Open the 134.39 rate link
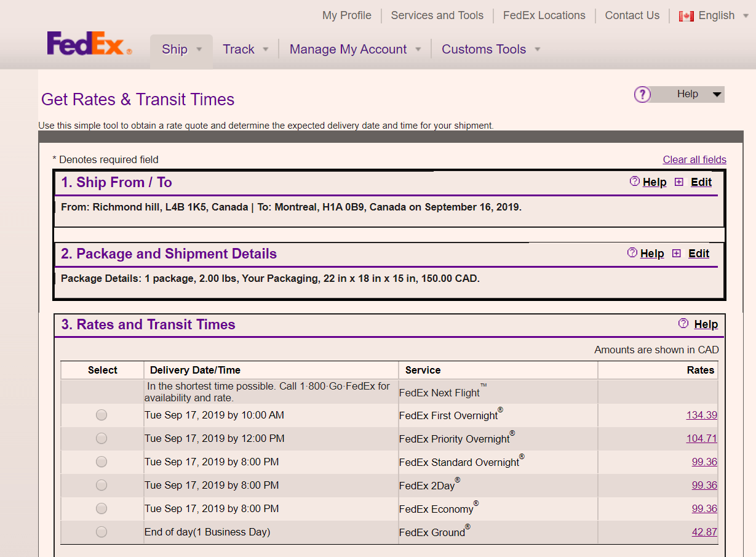 point(702,415)
